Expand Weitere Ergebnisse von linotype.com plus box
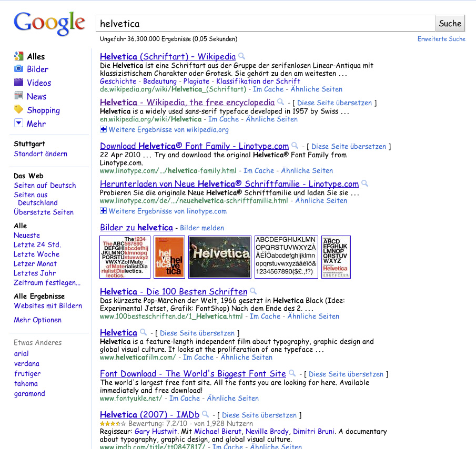The height and width of the screenshot is (449, 476). click(x=103, y=210)
